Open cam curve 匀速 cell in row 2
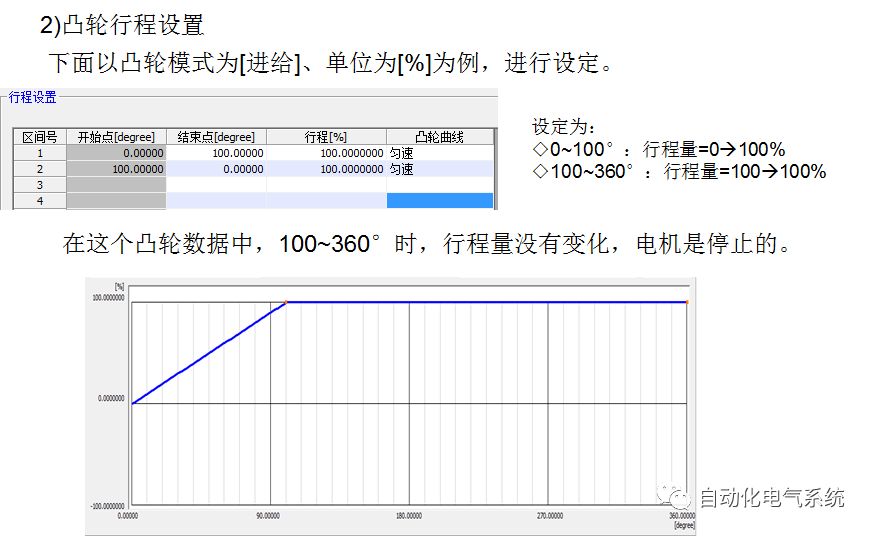The height and width of the screenshot is (536, 873). point(439,169)
